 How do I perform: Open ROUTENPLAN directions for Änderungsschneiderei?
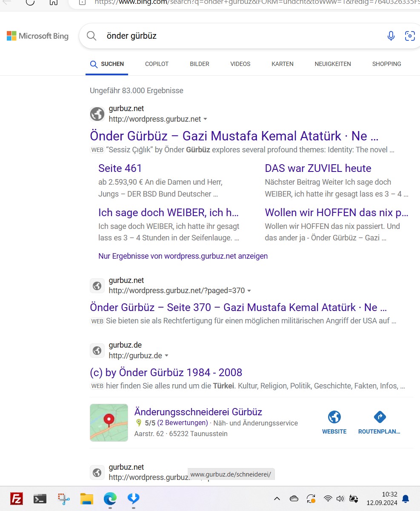coord(379,423)
